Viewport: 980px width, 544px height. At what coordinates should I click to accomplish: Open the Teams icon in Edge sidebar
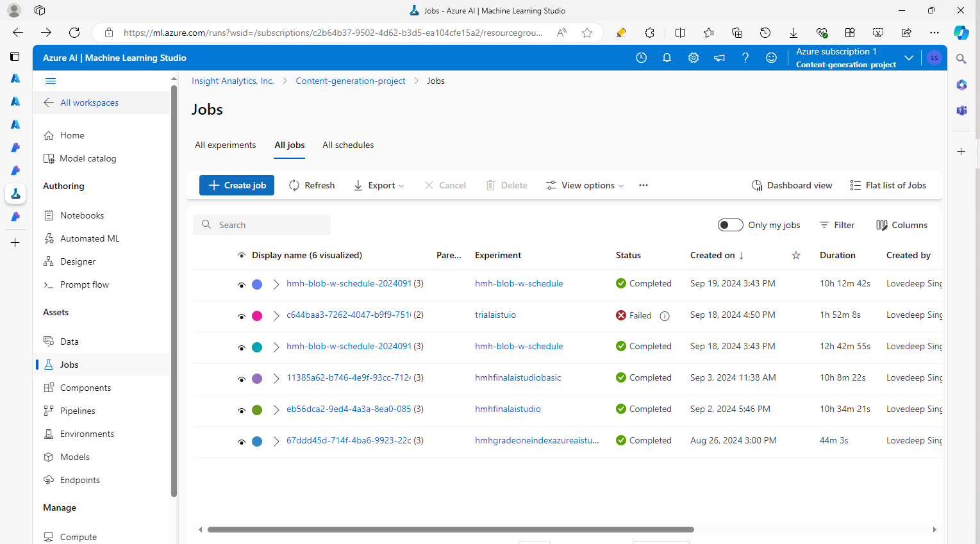point(961,110)
